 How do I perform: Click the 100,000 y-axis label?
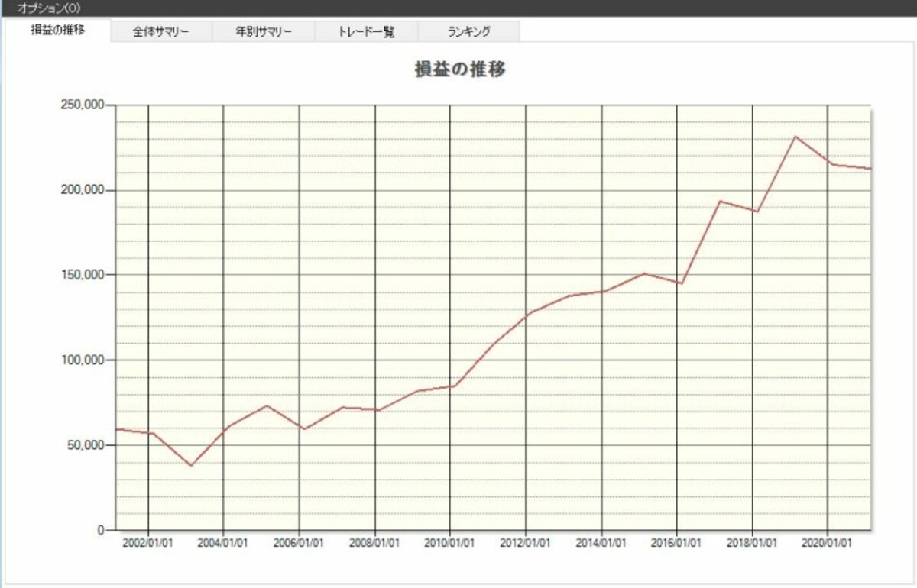tap(81, 360)
